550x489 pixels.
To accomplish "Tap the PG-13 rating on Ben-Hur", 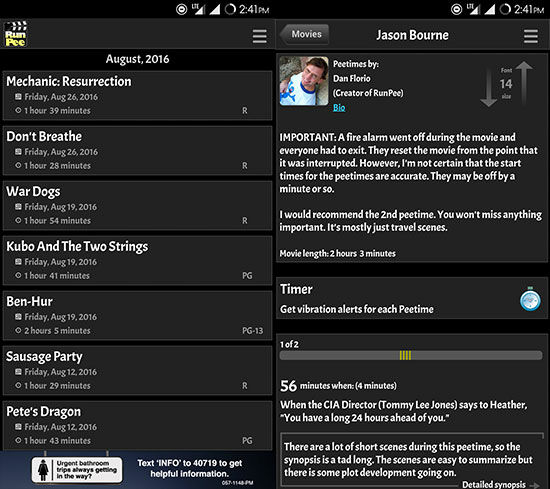I will pos(253,331).
